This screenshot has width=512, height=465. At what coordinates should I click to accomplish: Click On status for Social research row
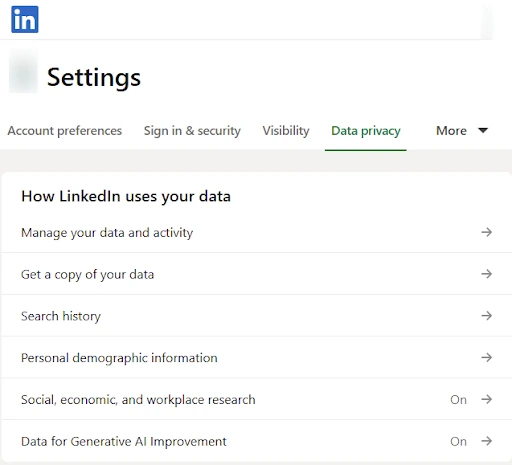tap(458, 399)
